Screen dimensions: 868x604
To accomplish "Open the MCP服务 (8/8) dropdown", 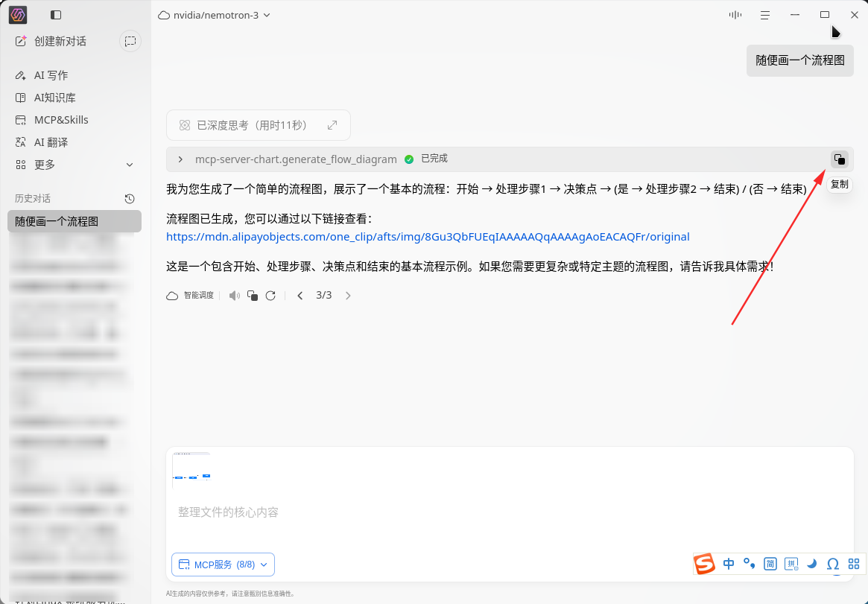I will (x=223, y=565).
